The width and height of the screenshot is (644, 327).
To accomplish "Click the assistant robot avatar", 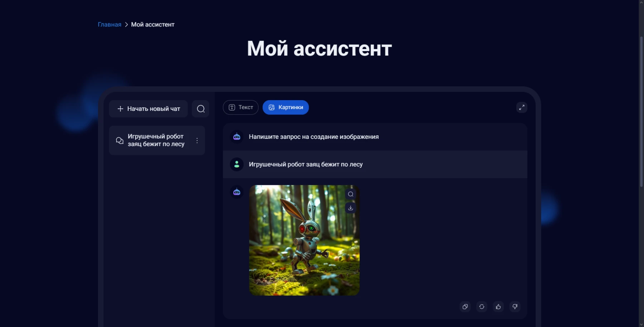I will coord(236,136).
